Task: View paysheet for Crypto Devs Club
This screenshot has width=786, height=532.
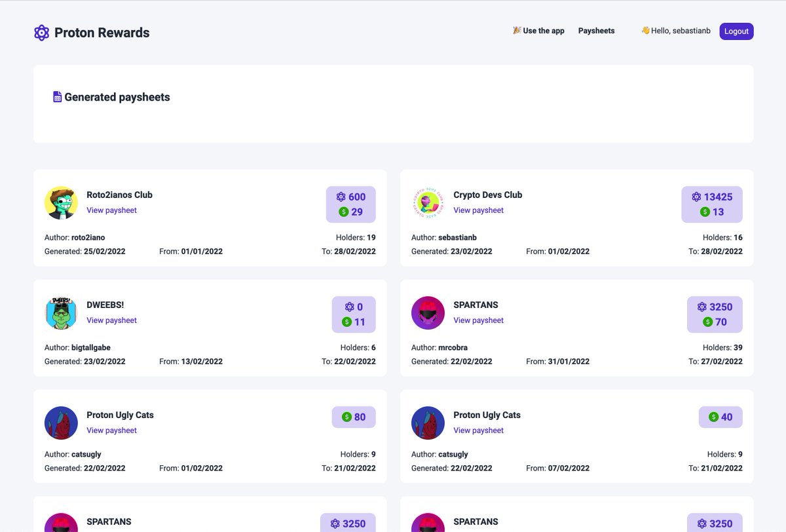Action: coord(479,210)
